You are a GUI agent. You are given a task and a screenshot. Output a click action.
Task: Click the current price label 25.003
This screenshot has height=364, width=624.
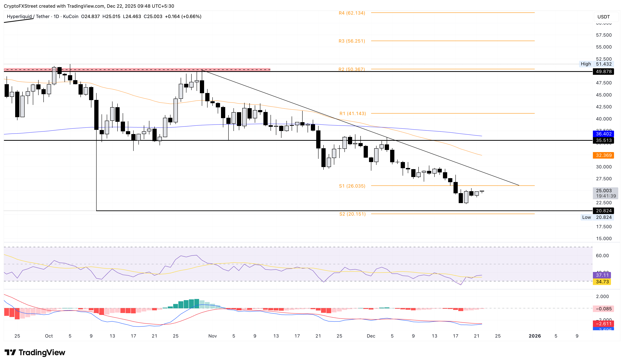(604, 190)
